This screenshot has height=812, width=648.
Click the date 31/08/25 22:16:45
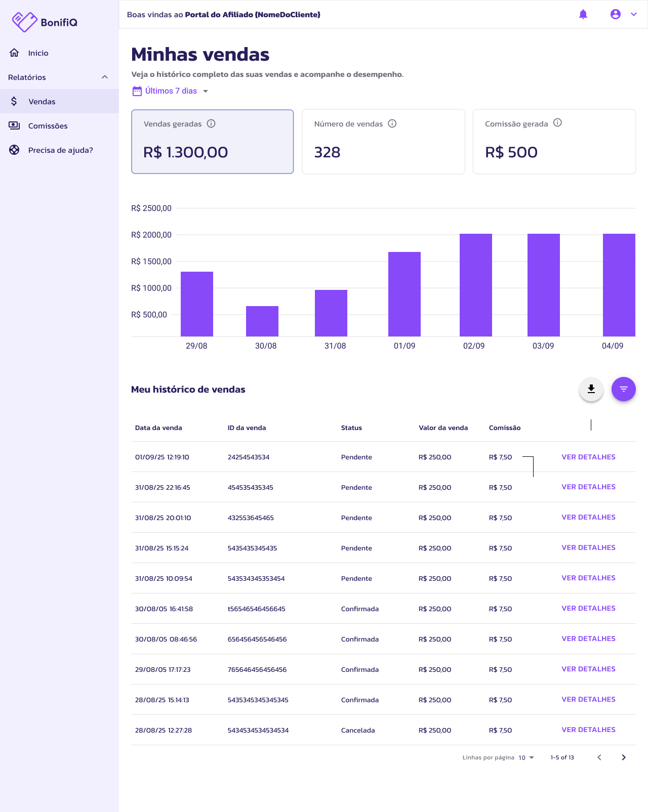click(x=163, y=488)
